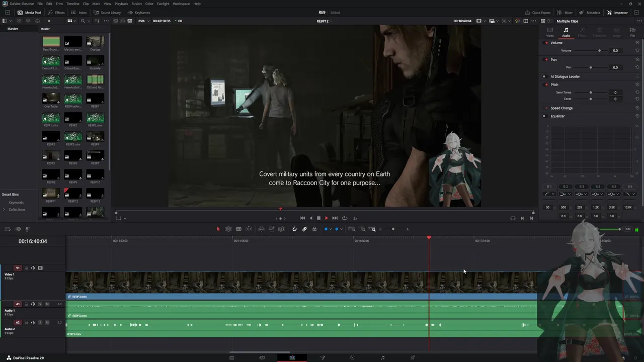Click the voiceover microphone icon
644x362 pixels.
27,229
